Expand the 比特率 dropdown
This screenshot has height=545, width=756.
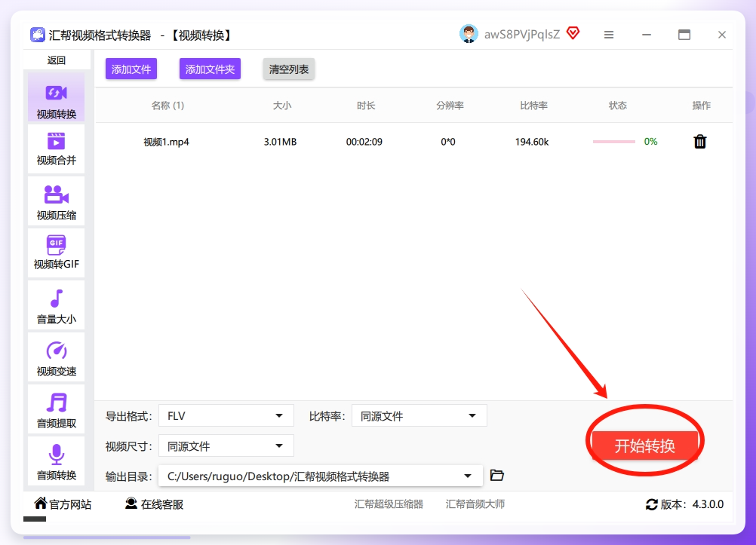tap(419, 416)
